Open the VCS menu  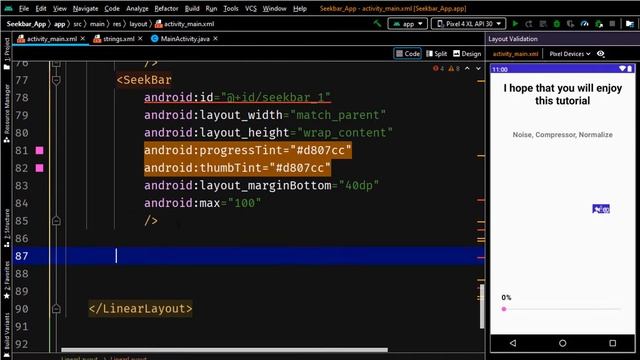coord(251,8)
